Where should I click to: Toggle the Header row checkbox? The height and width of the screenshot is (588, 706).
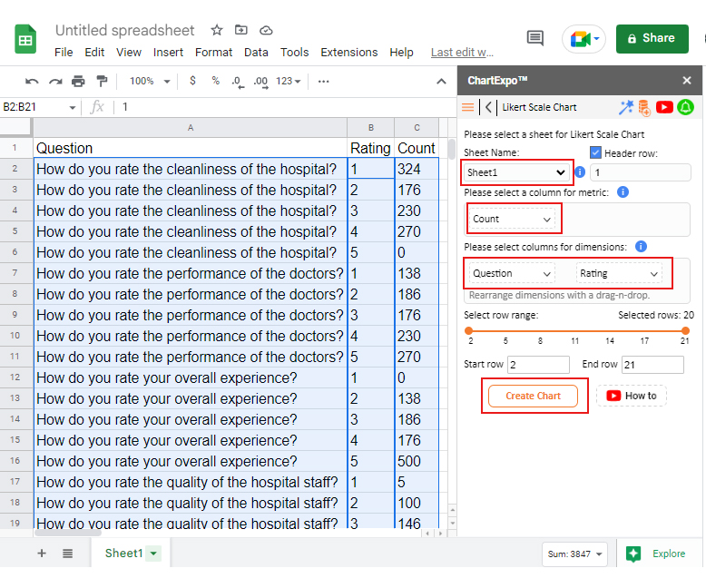(x=595, y=152)
